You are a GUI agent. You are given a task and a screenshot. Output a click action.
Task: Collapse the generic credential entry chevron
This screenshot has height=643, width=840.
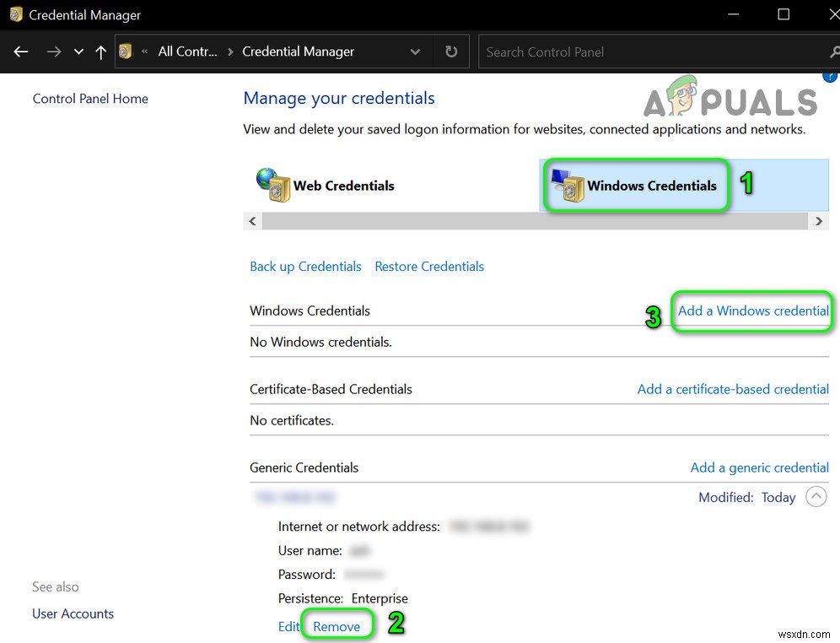coord(816,497)
